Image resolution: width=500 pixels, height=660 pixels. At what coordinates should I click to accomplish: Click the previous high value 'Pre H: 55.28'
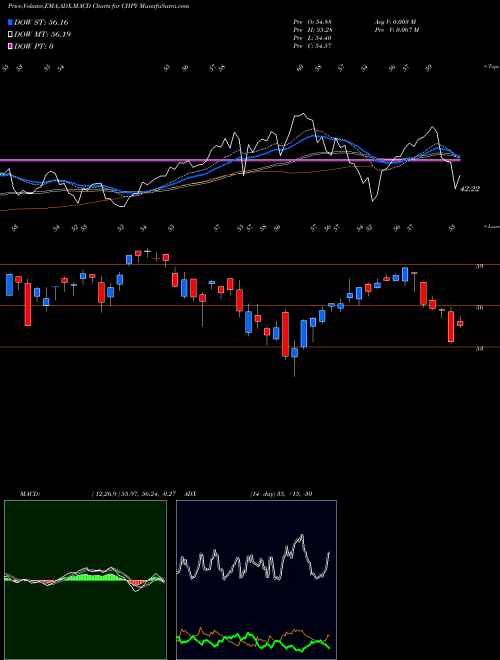coord(312,30)
